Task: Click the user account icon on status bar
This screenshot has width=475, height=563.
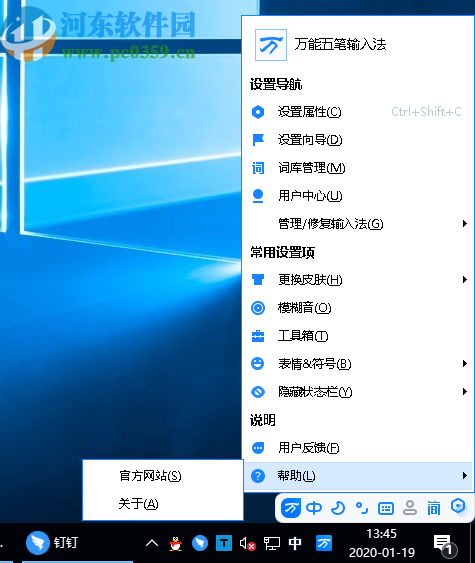Action: click(x=410, y=508)
